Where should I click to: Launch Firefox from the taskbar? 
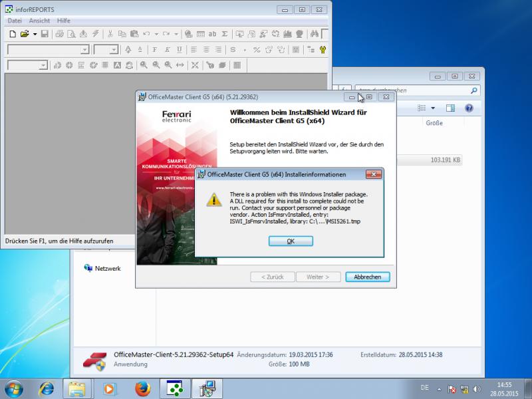[x=141, y=388]
